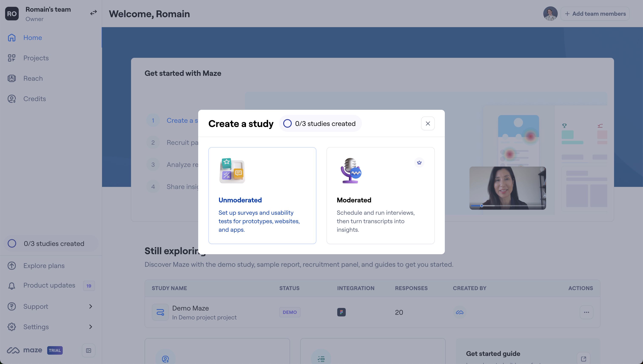Click the video preview progress bar
Screen dimensions: 643x364
(x=508, y=206)
